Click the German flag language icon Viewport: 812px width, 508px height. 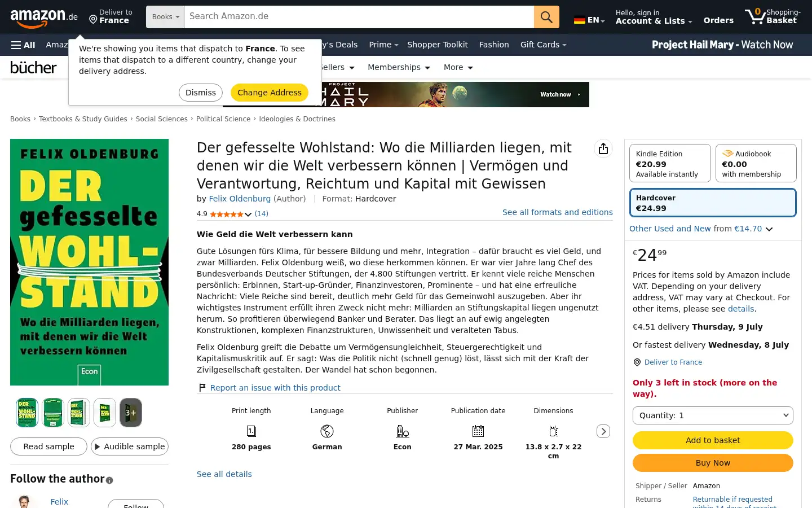pyautogui.click(x=579, y=20)
